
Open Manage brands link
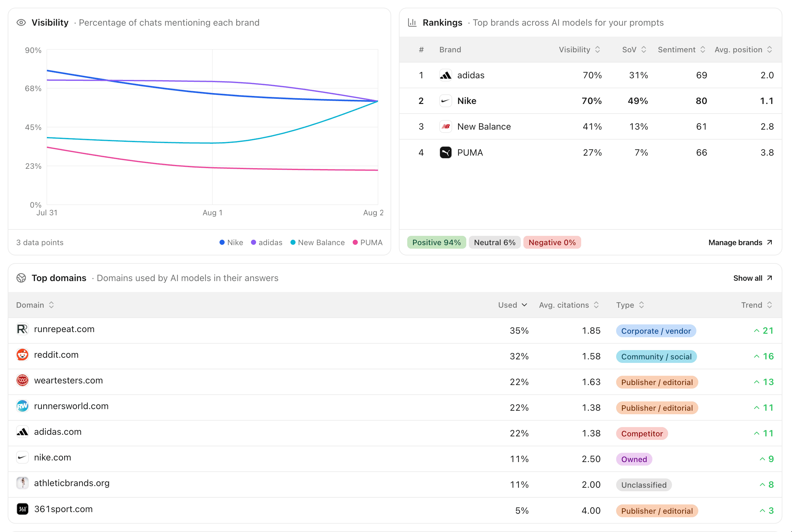(x=740, y=243)
